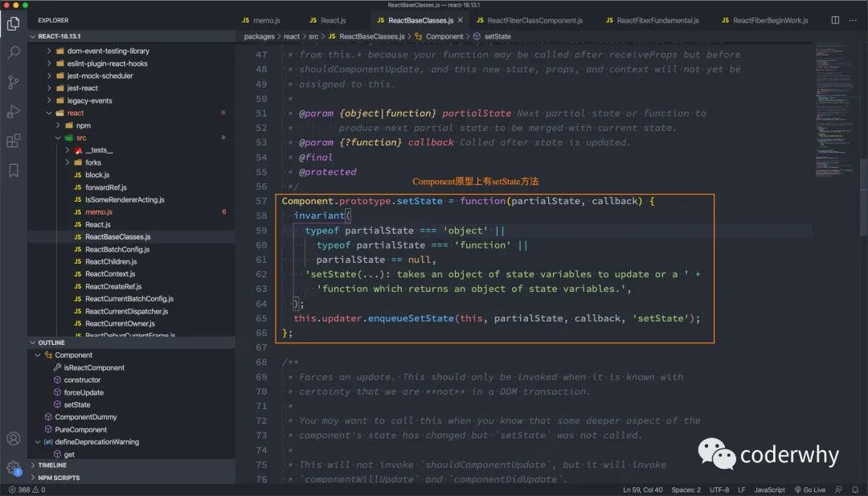
Task: Open the Extensions view icon
Action: point(14,141)
